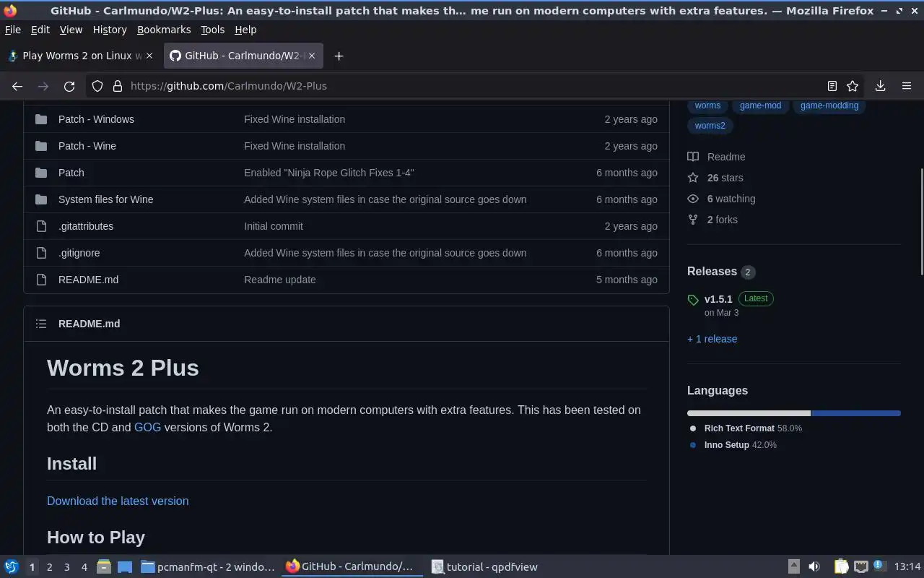
Task: Open the Help menu
Action: coord(245,30)
